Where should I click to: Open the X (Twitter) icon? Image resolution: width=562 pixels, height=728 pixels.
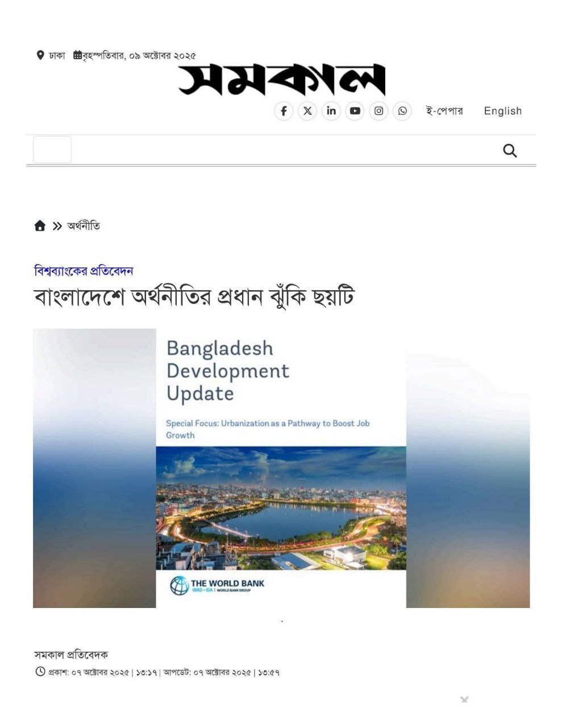click(x=307, y=111)
